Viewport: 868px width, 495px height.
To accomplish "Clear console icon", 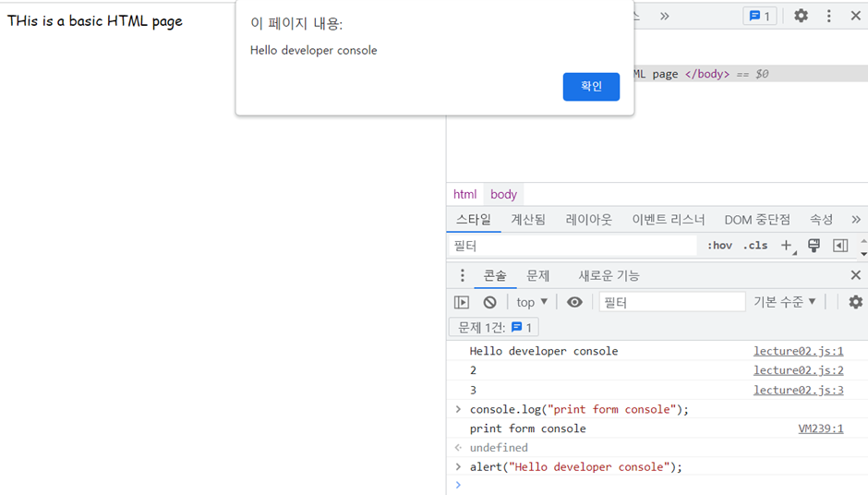I will tap(490, 302).
